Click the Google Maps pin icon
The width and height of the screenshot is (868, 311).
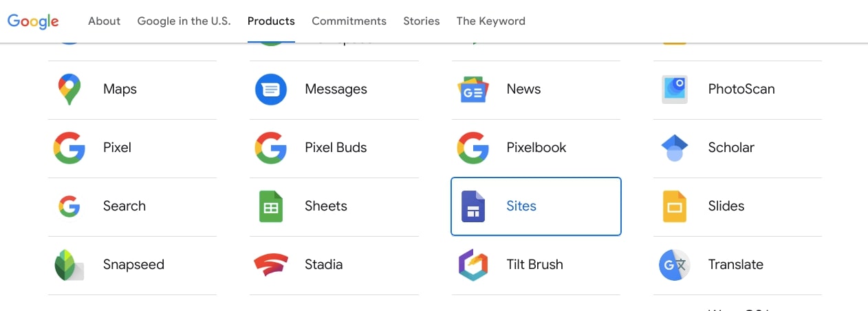(x=69, y=89)
